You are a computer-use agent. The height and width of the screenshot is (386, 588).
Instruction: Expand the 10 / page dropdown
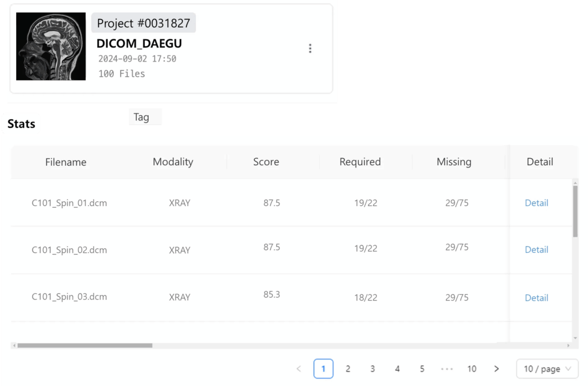pos(547,369)
